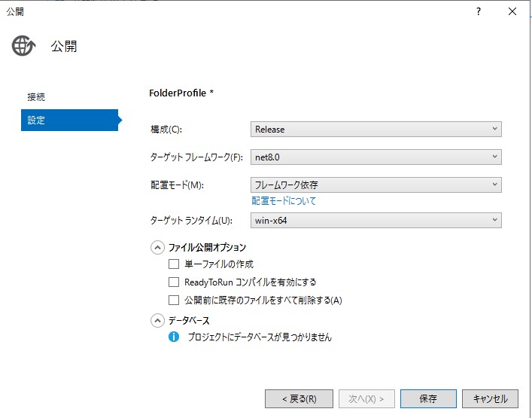Open the ターゲット ランタイム win-x64 dropdown
The height and width of the screenshot is (418, 532).
pos(376,221)
